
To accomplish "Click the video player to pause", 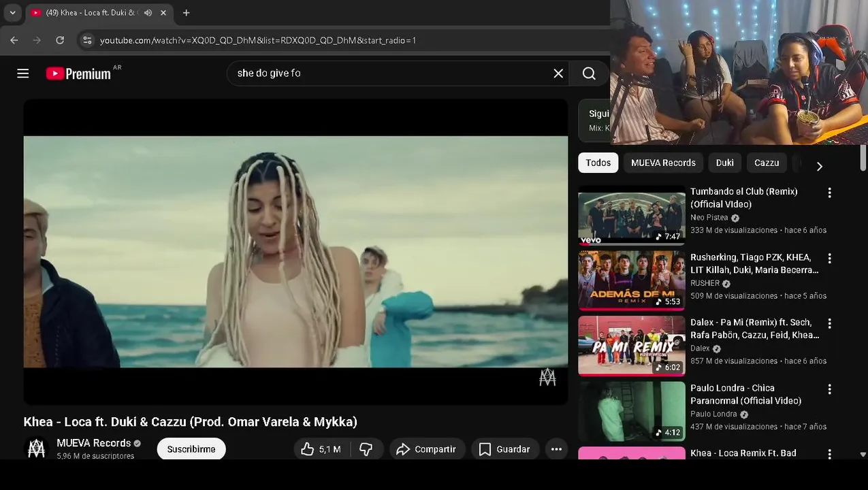I will [295, 252].
